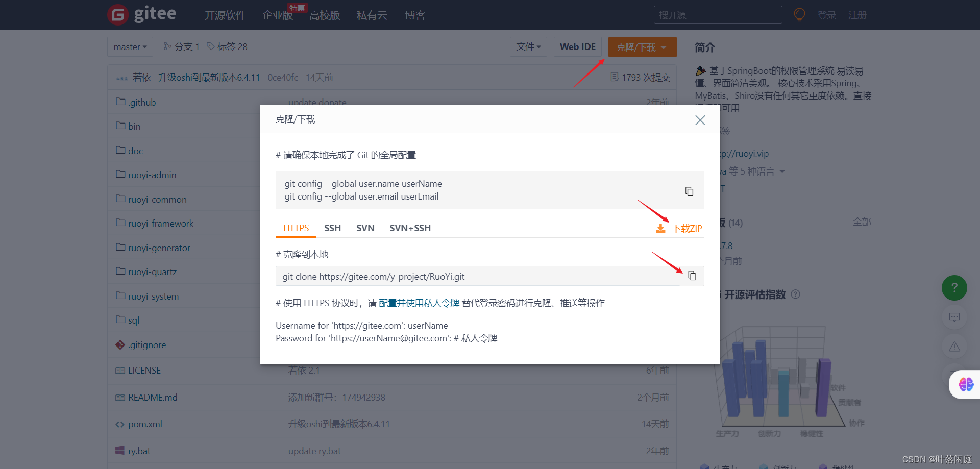Open the ruoyi-quartz folder
980x469 pixels.
[152, 272]
